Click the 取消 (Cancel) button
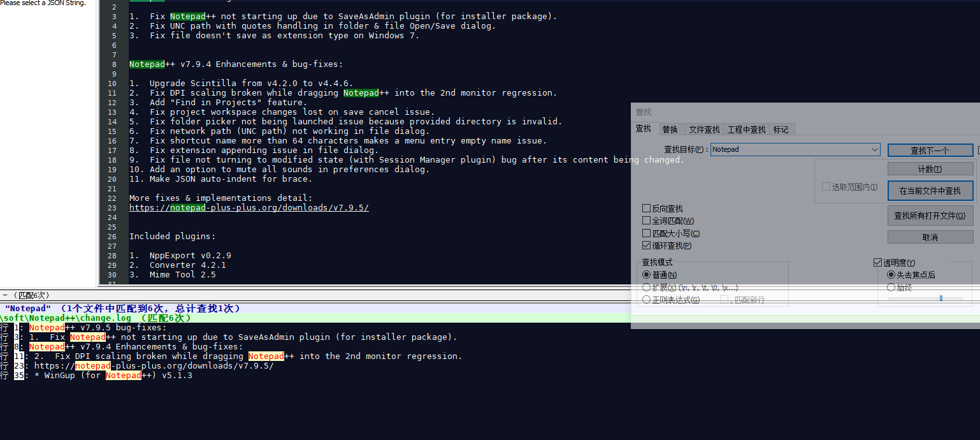980x440 pixels. click(x=930, y=236)
